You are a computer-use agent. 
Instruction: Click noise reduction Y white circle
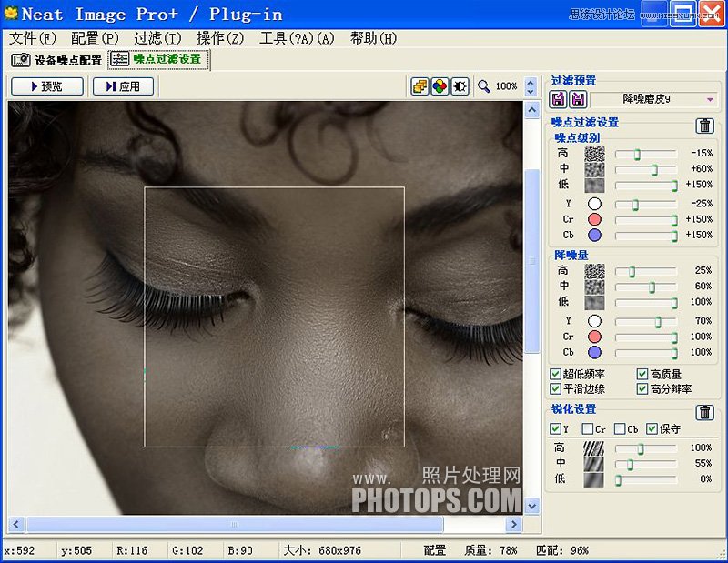594,321
